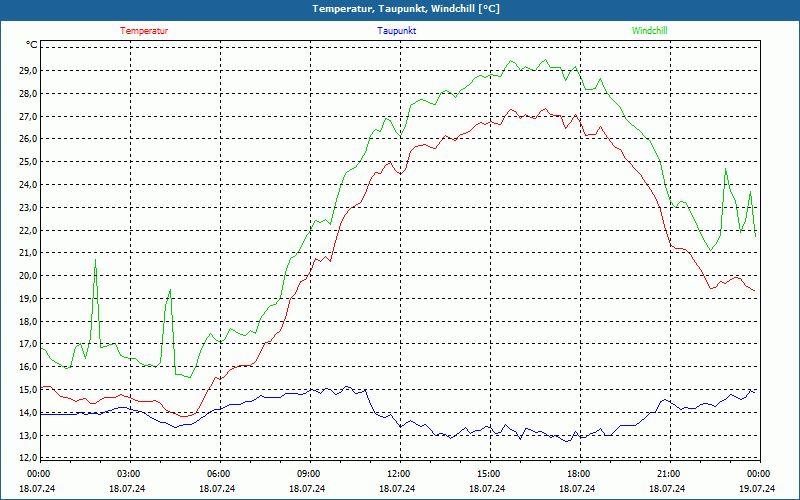Click the 16,0 y-axis value
The height and width of the screenshot is (500, 800).
click(28, 367)
